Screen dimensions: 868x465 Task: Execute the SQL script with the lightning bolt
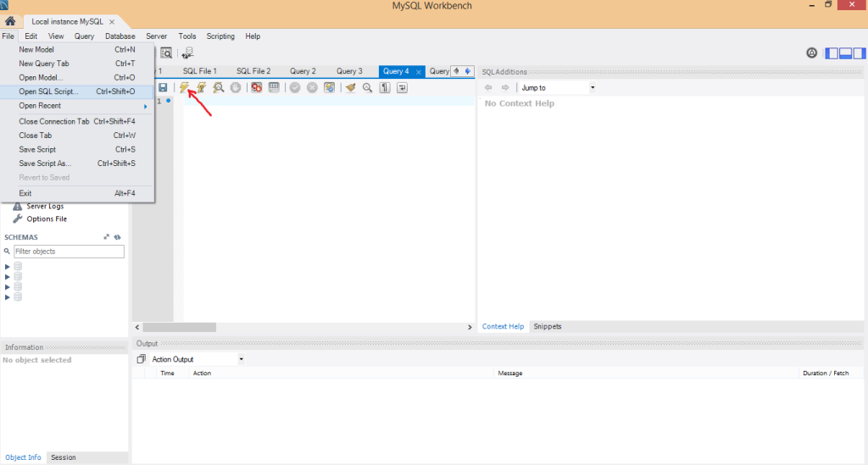184,87
